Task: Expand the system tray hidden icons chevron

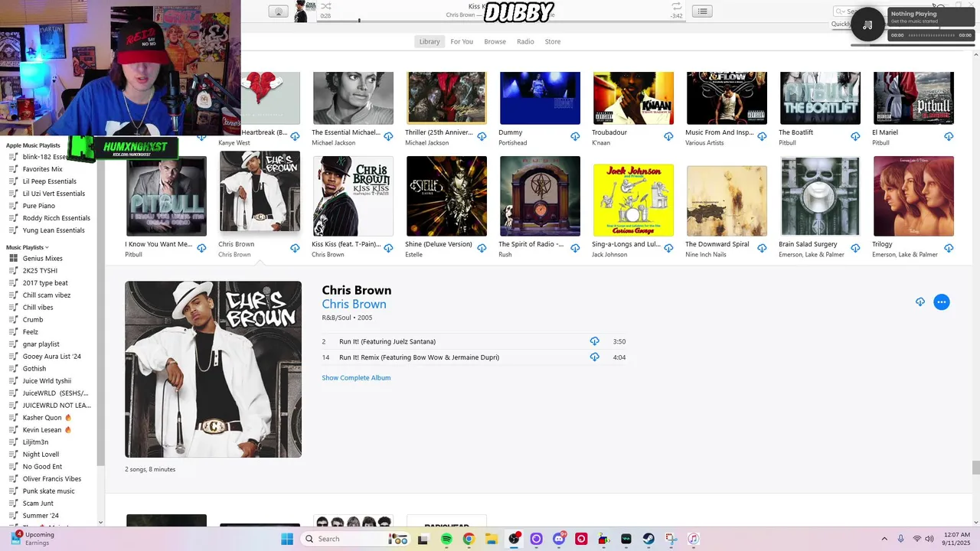Action: [884, 539]
